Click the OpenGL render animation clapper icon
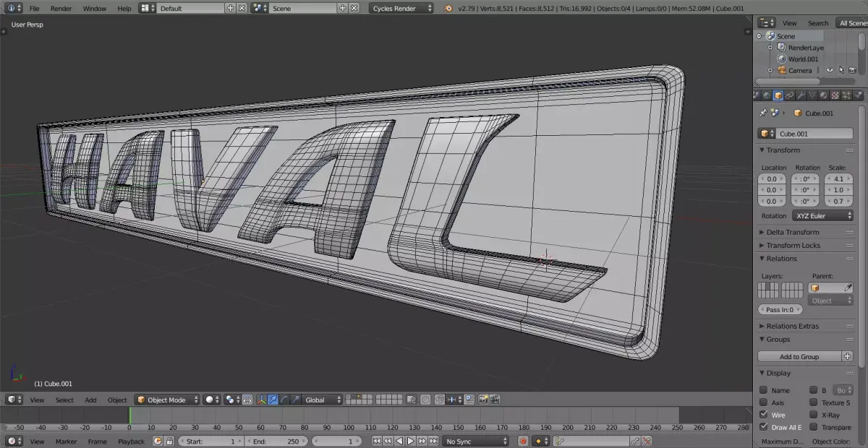 [x=495, y=400]
